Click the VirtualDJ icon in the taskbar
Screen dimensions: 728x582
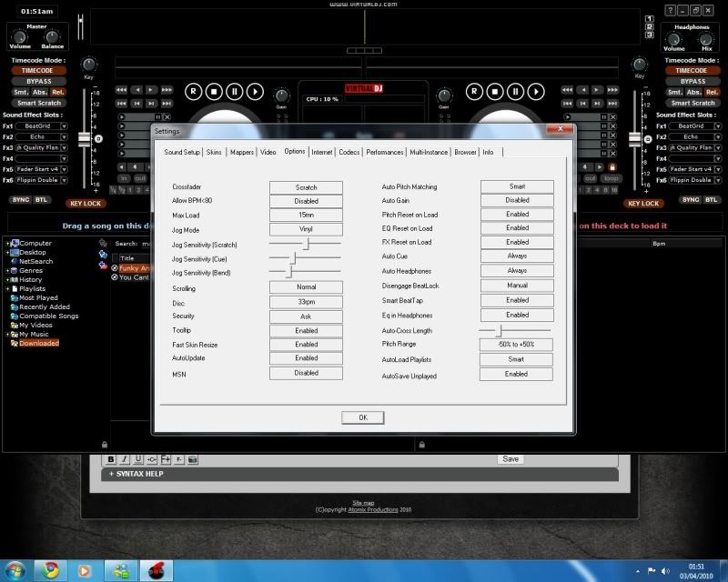tap(157, 570)
